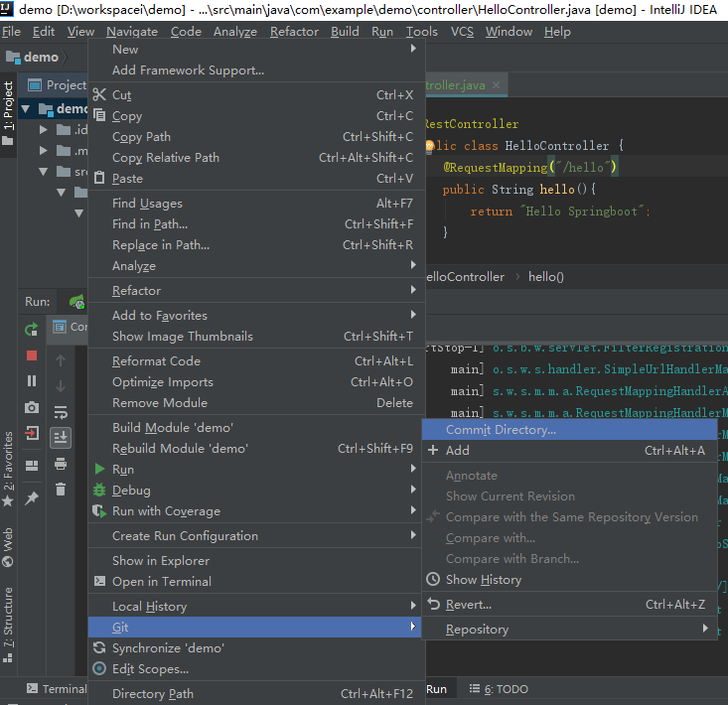
Task: Expand the .mvn folder node
Action: [43, 150]
